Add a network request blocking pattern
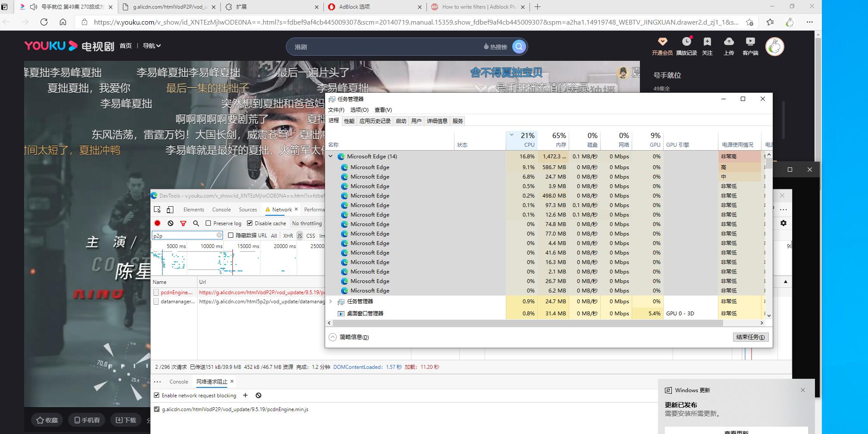Image resolution: width=868 pixels, height=434 pixels. [245, 395]
